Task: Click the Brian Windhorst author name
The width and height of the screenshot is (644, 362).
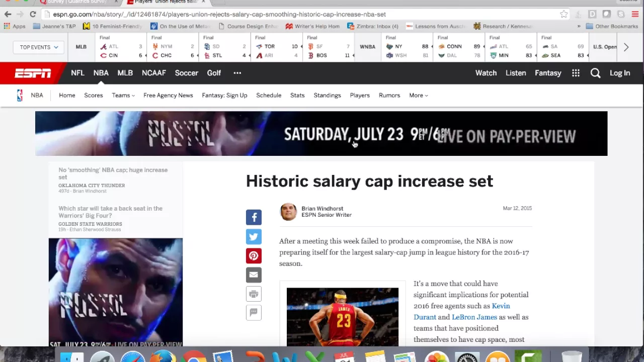Action: pyautogui.click(x=323, y=209)
